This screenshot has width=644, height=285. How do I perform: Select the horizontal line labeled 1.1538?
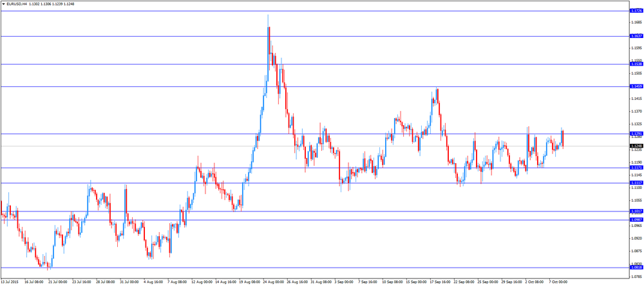pos(315,64)
